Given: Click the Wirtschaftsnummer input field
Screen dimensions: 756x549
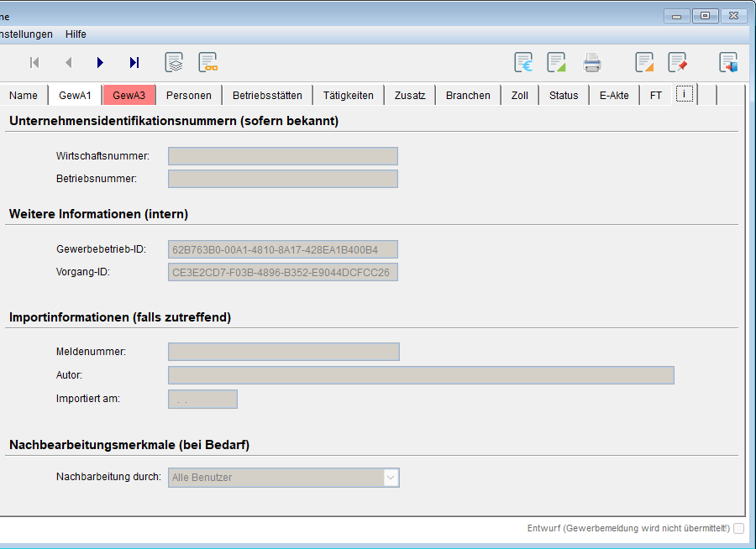Looking at the screenshot, I should 282,156.
